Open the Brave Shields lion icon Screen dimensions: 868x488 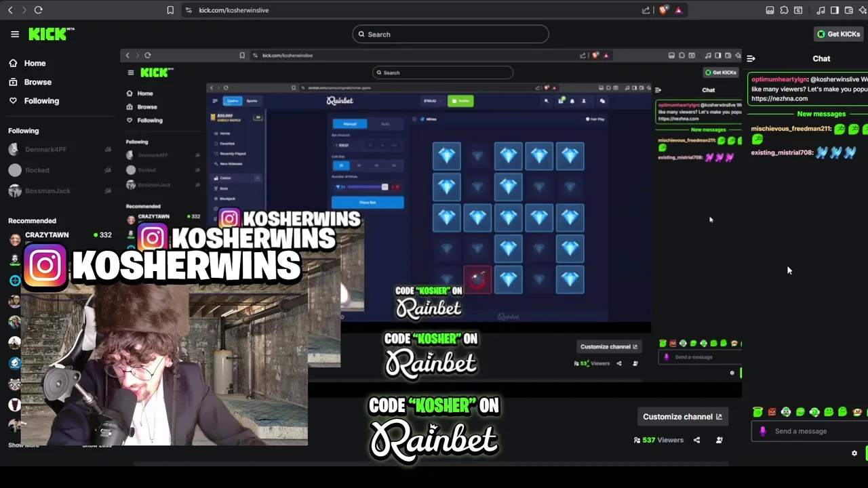pyautogui.click(x=663, y=9)
